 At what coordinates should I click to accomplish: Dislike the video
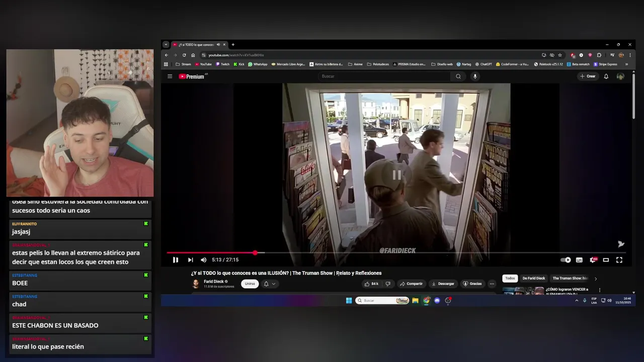coord(387,284)
